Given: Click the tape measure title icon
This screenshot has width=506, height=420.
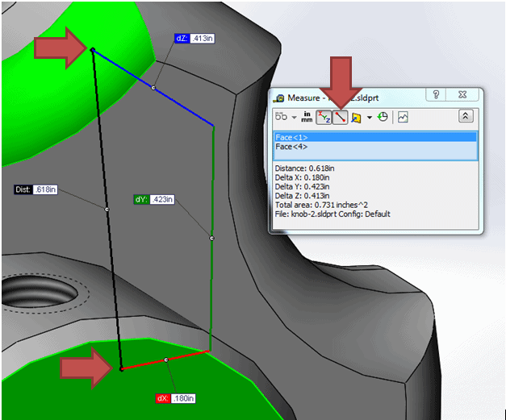Looking at the screenshot, I should pos(279,97).
